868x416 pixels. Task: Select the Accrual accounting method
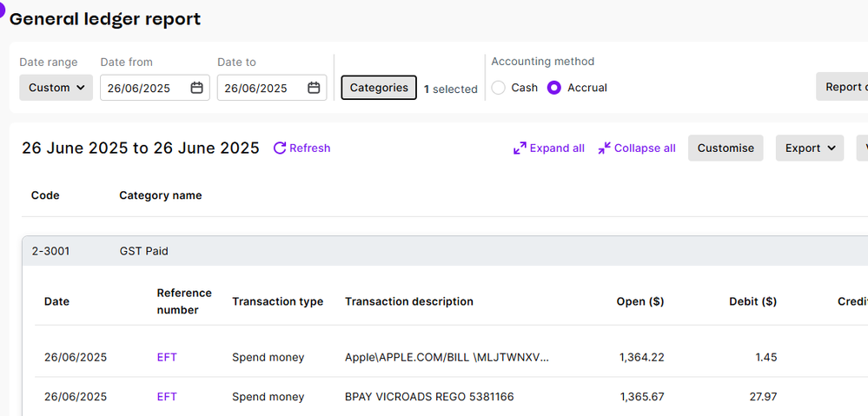click(554, 88)
